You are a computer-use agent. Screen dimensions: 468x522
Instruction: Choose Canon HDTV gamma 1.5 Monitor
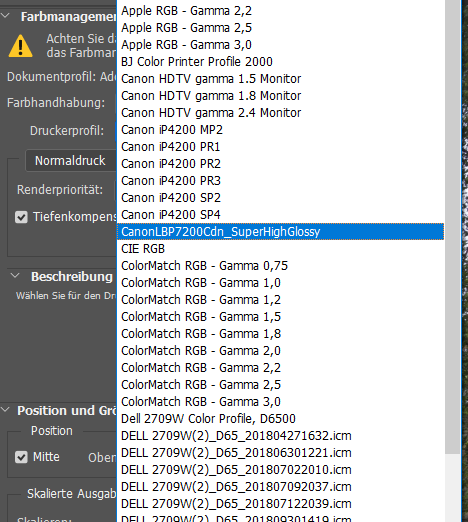click(x=281, y=79)
